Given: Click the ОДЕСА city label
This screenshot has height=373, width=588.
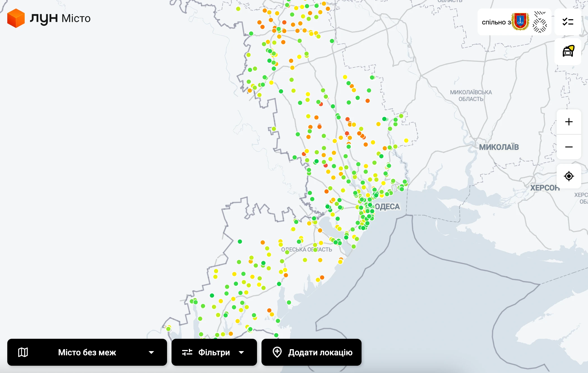Looking at the screenshot, I should pyautogui.click(x=387, y=207).
